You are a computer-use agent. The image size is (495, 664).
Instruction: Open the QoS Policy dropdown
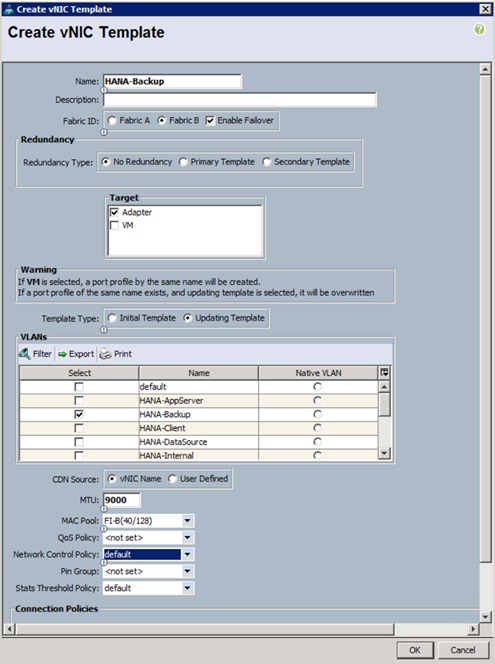[188, 537]
